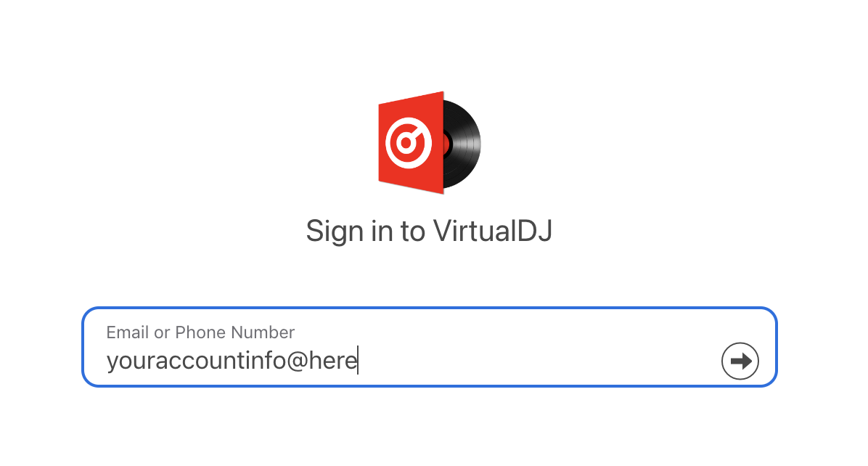
Task: Click the blue-outlined border of sign-in box
Action: tap(430, 308)
